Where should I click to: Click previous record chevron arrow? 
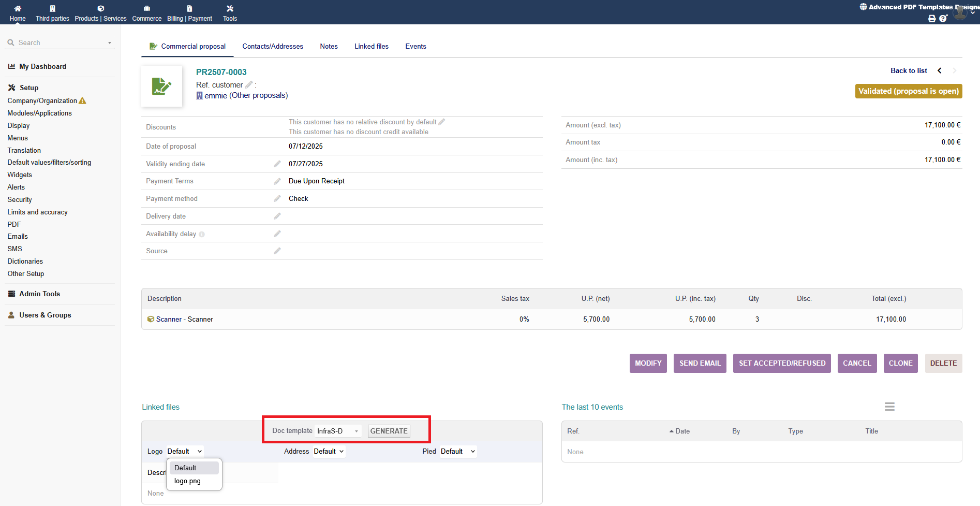coord(940,70)
